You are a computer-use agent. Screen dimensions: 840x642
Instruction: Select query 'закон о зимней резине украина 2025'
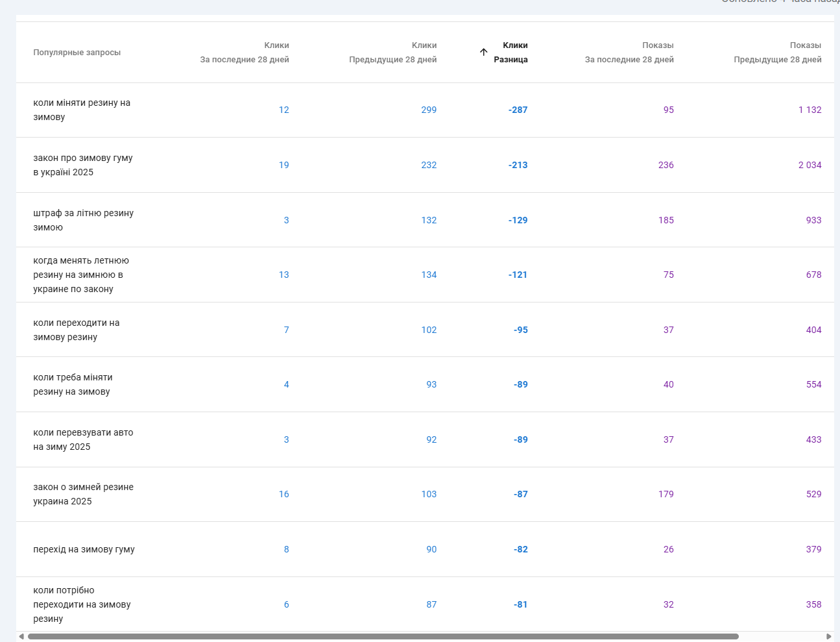click(83, 494)
